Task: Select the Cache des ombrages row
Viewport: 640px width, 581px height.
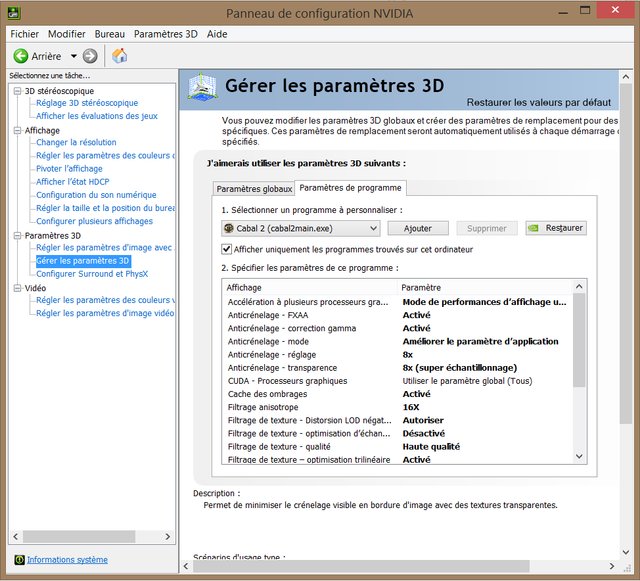Action: [x=397, y=394]
